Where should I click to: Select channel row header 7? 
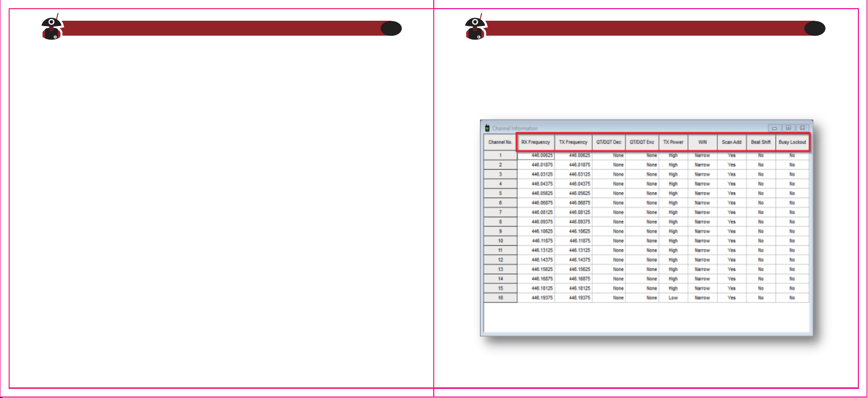(x=500, y=212)
